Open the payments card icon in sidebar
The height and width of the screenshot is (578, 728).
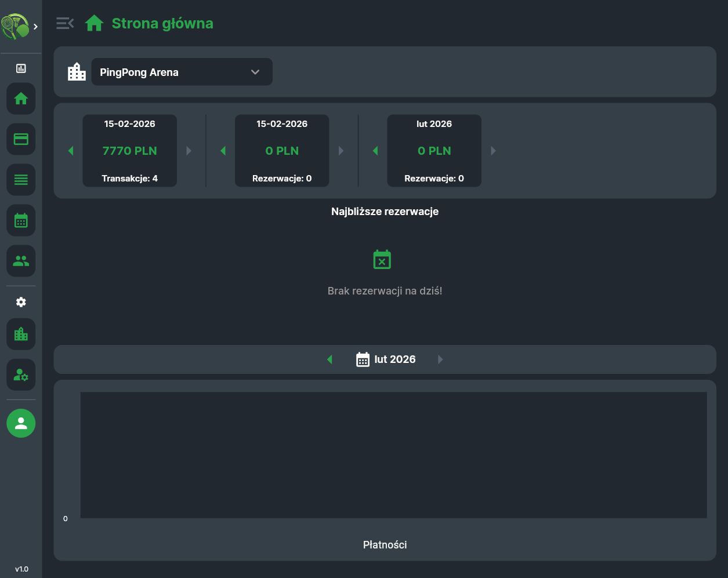21,139
